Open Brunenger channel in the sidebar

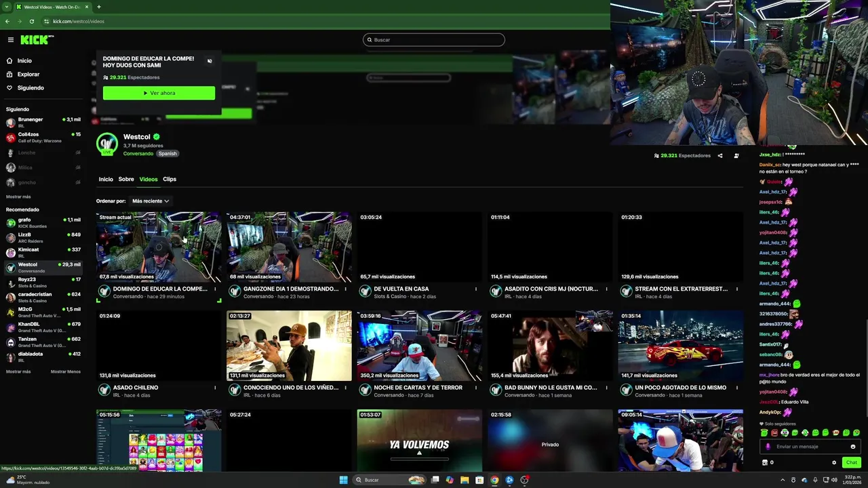43,122
